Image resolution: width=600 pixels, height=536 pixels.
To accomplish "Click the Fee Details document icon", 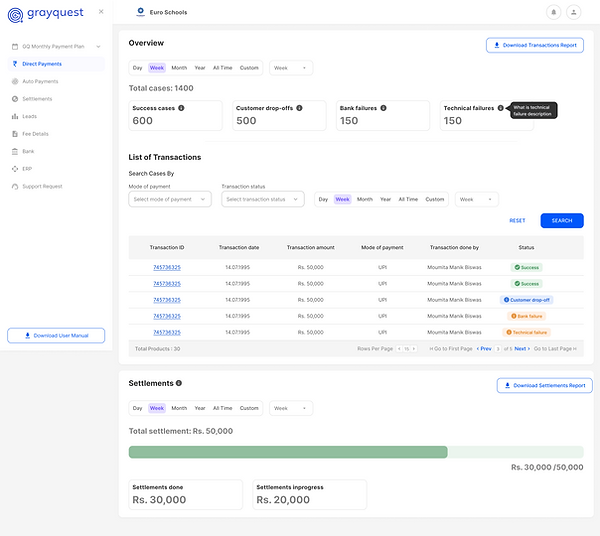I will point(15,134).
